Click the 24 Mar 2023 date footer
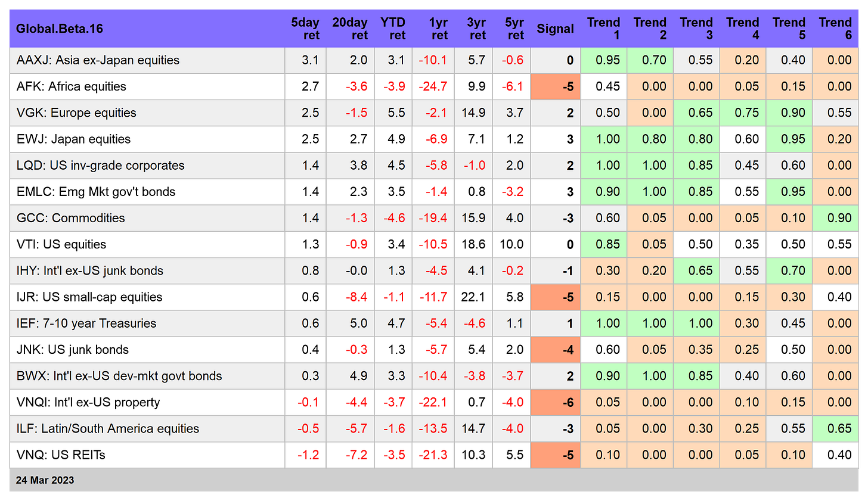The height and width of the screenshot is (501, 868). point(45,480)
